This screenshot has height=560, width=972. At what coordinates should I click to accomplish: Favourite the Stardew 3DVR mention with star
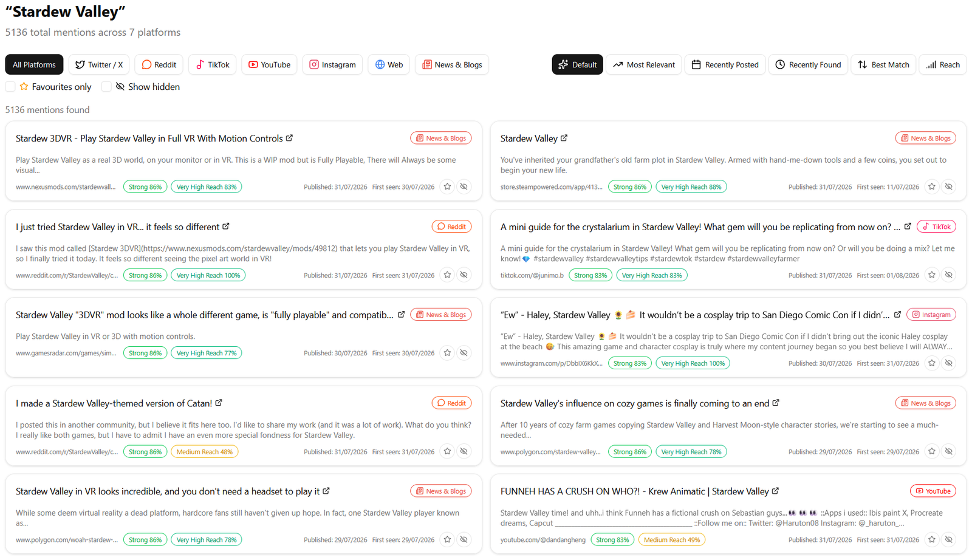tap(448, 187)
